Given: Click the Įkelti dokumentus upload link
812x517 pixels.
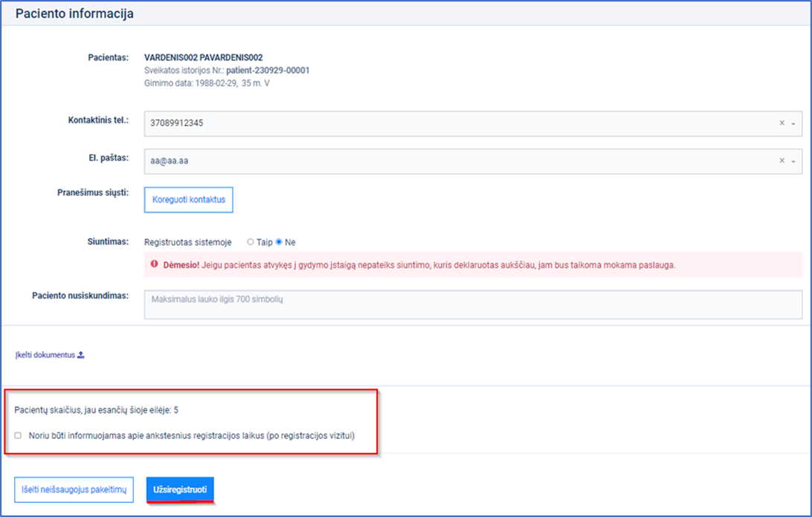Looking at the screenshot, I should click(x=50, y=355).
